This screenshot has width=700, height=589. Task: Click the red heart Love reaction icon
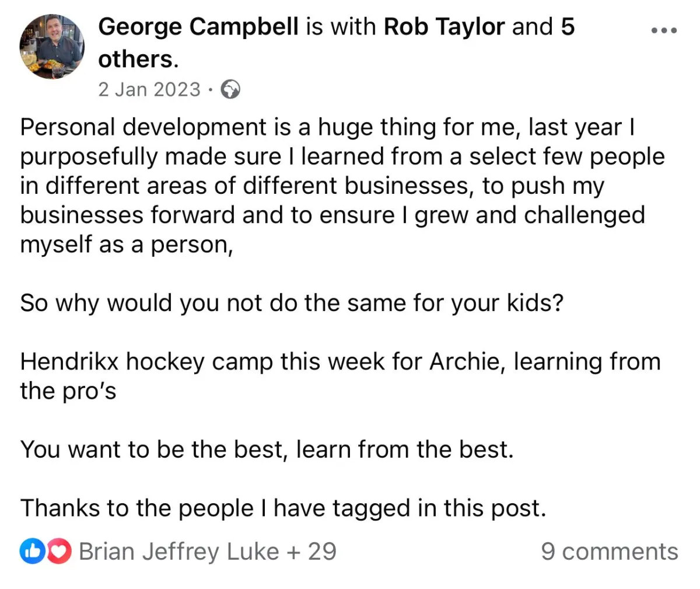[58, 551]
